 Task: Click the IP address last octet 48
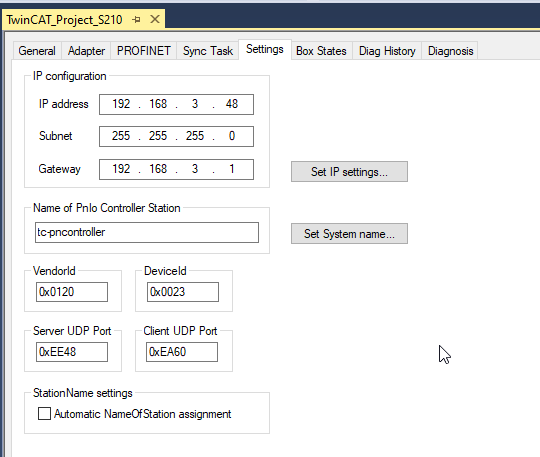[232, 104]
